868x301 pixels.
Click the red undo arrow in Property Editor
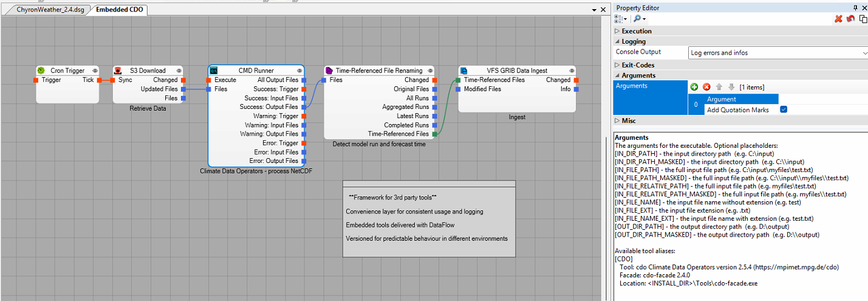tap(851, 19)
